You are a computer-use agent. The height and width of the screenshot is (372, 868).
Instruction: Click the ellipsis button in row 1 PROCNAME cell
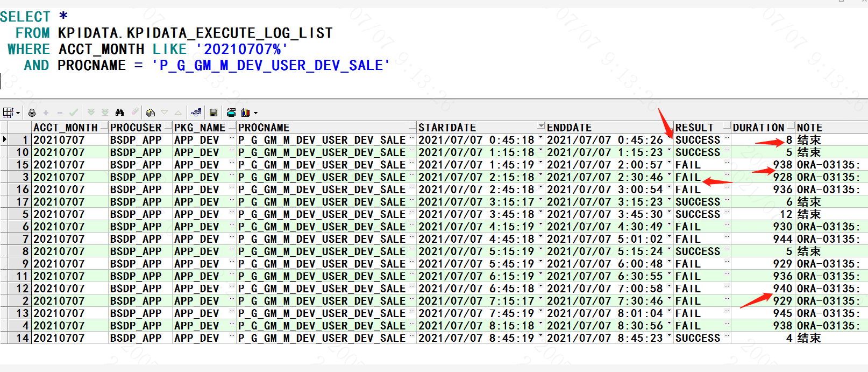click(x=412, y=138)
